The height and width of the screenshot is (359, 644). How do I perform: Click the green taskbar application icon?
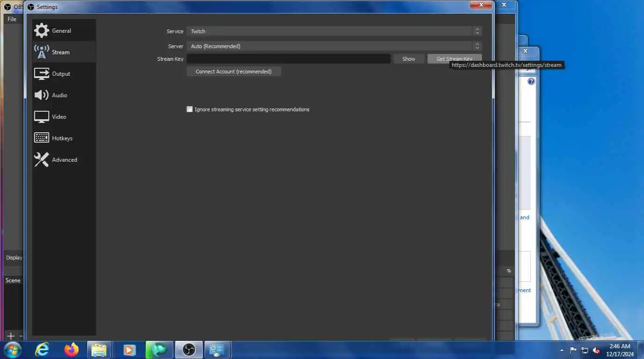pos(159,350)
